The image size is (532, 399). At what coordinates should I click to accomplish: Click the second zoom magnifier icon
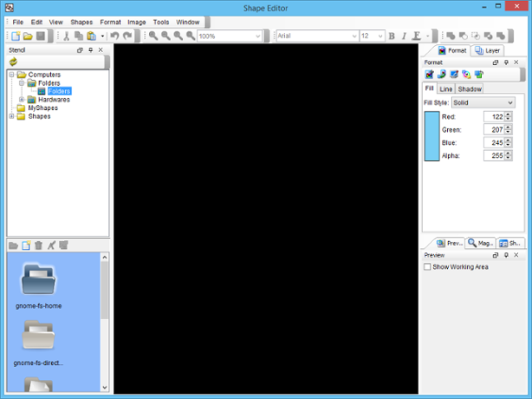[x=165, y=36]
